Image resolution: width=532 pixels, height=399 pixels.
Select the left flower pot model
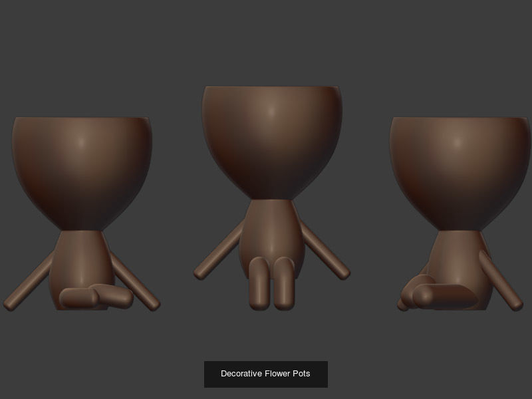tap(82, 213)
